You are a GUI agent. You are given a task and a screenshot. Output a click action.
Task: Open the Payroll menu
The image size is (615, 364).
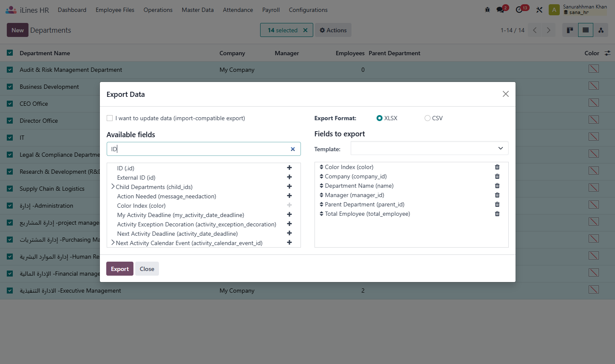pyautogui.click(x=271, y=10)
